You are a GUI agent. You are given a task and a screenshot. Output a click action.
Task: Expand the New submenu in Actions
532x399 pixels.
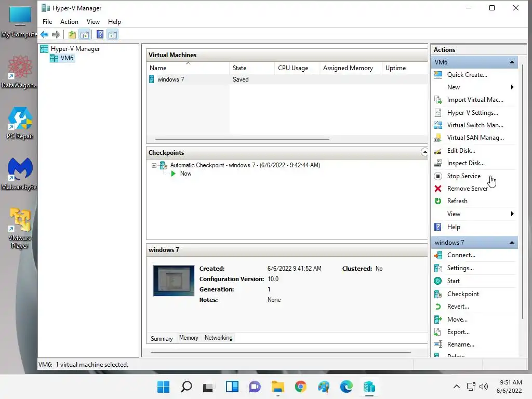[x=474, y=87]
